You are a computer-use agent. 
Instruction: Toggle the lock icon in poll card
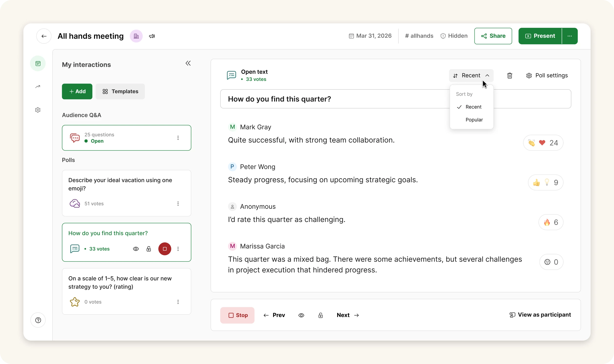coord(149,249)
